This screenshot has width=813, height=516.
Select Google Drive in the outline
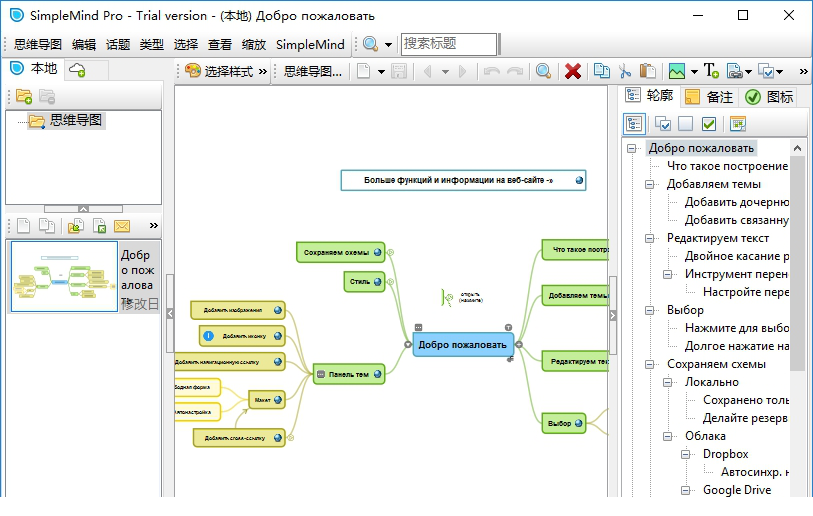tap(737, 490)
